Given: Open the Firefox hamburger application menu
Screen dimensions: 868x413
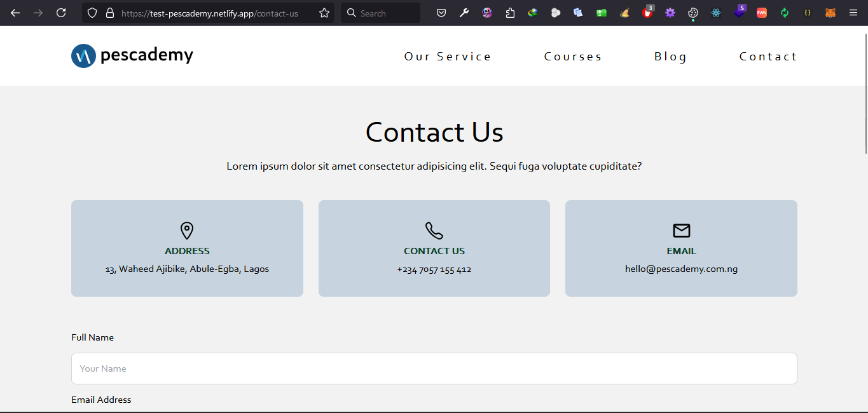Looking at the screenshot, I should [x=853, y=13].
